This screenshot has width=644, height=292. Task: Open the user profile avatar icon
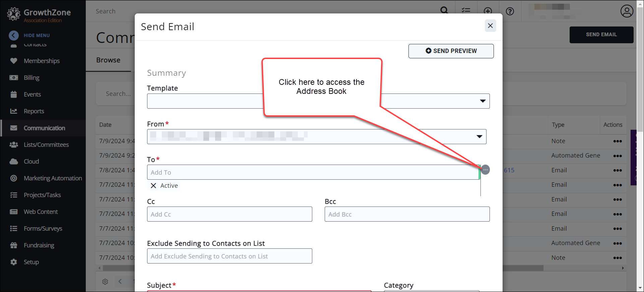(x=627, y=11)
